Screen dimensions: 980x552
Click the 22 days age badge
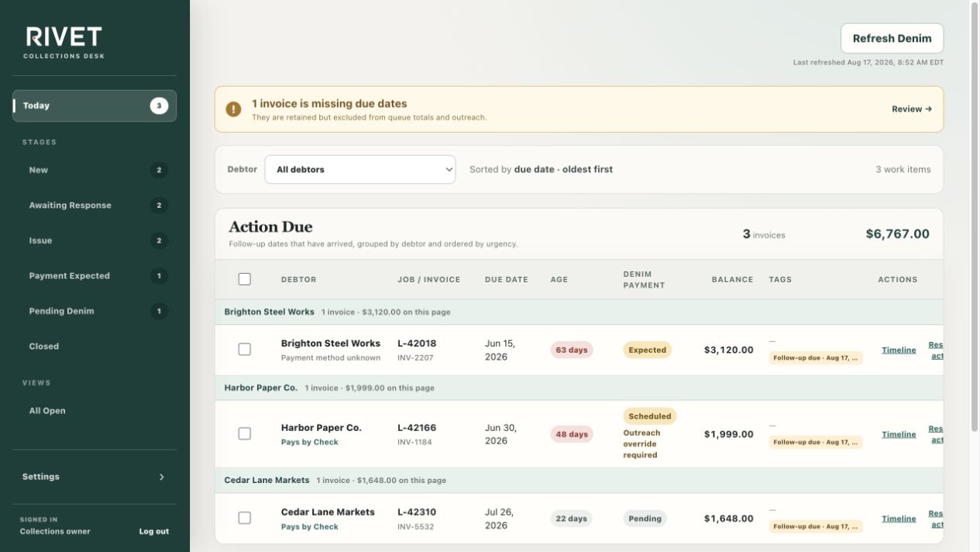(x=572, y=519)
